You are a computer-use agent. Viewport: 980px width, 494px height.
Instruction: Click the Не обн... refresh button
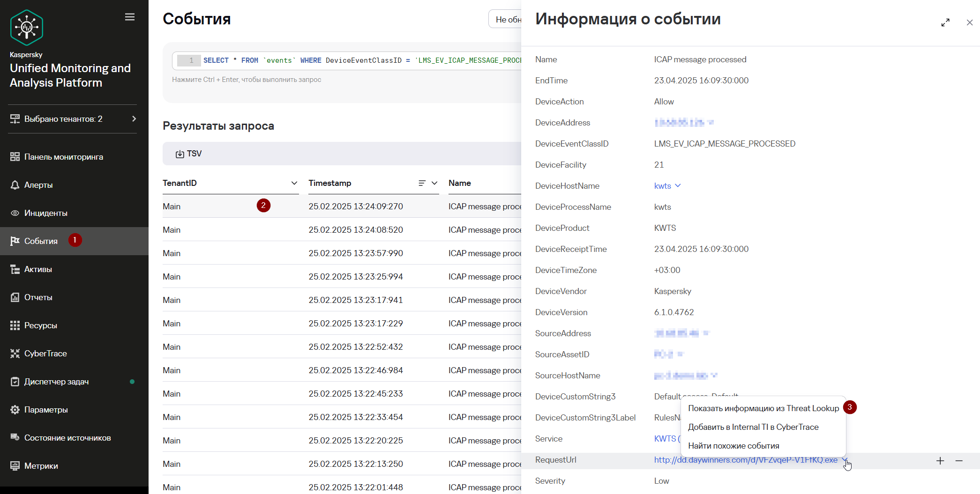click(x=505, y=19)
